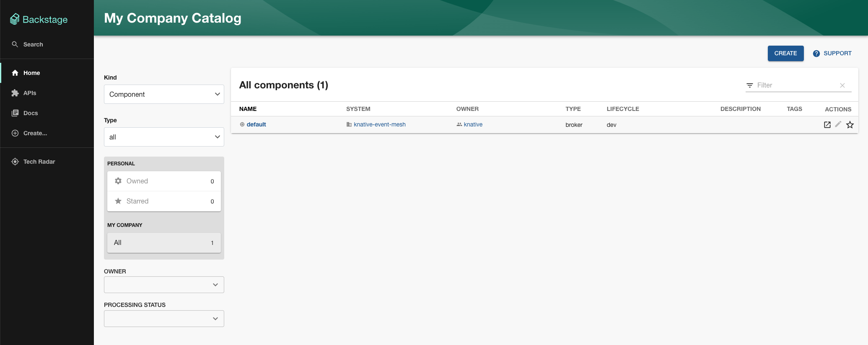The height and width of the screenshot is (345, 868).
Task: Open Tech Radar in the sidebar
Action: [39, 162]
